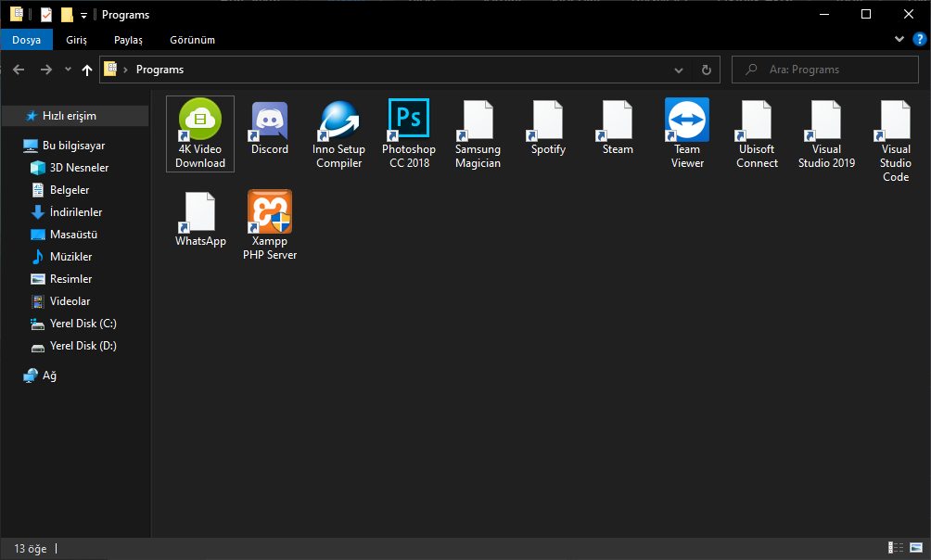Go back with the back arrow
The image size is (931, 560).
pyautogui.click(x=19, y=70)
